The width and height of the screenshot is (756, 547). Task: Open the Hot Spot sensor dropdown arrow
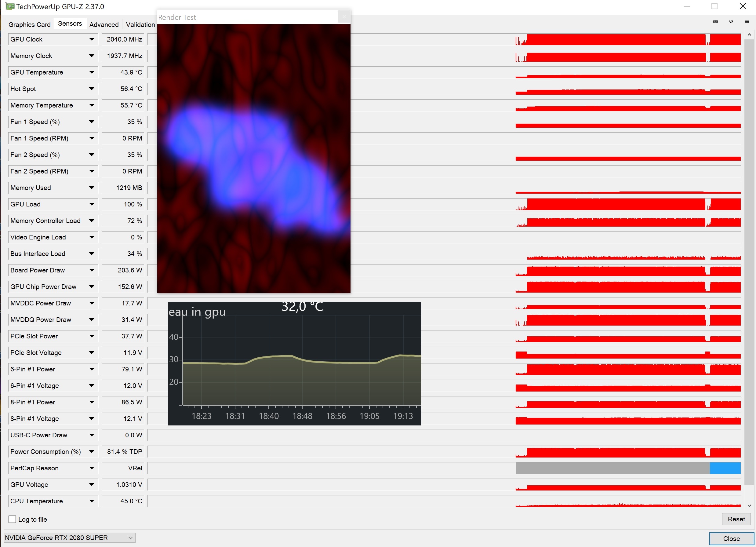click(92, 89)
